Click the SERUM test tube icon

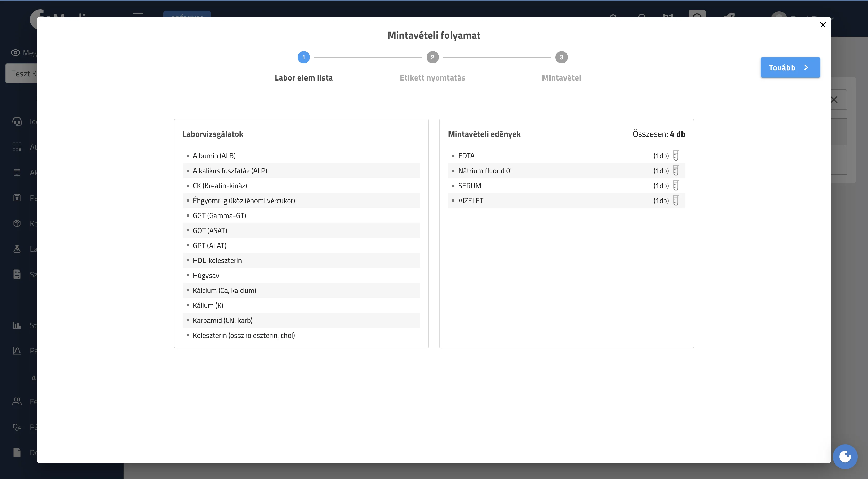pos(676,186)
